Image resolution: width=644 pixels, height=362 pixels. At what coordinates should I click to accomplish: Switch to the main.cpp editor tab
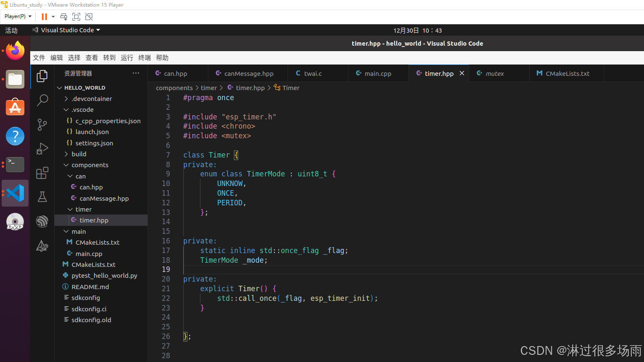pyautogui.click(x=378, y=73)
